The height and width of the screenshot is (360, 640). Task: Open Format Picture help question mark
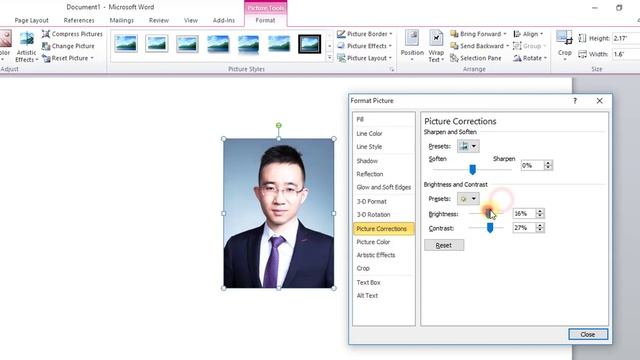coord(575,101)
